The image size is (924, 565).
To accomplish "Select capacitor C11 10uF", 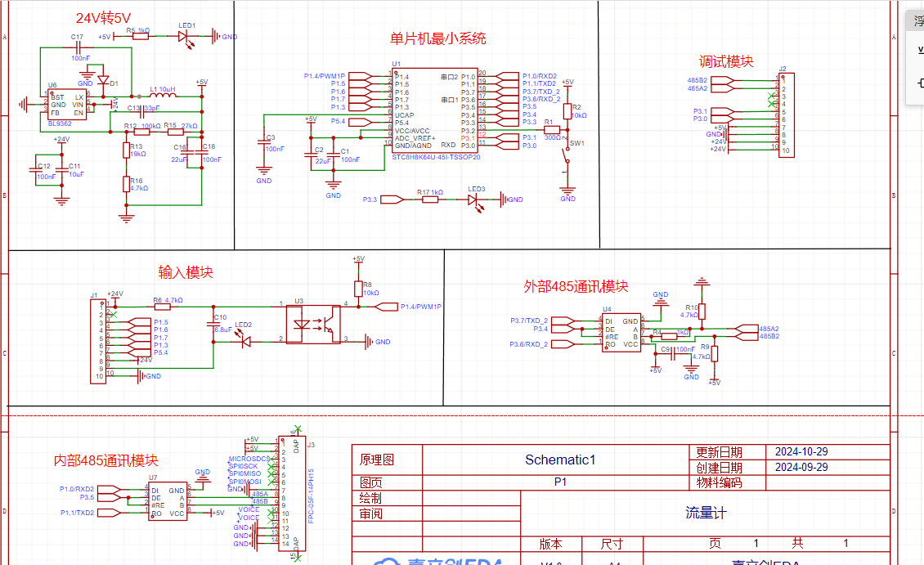I will [x=61, y=171].
